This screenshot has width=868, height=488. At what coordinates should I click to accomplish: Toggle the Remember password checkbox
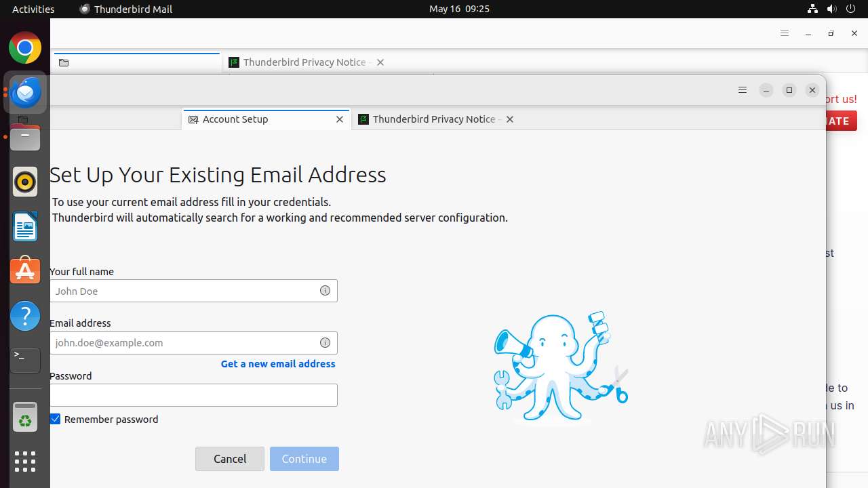[56, 420]
